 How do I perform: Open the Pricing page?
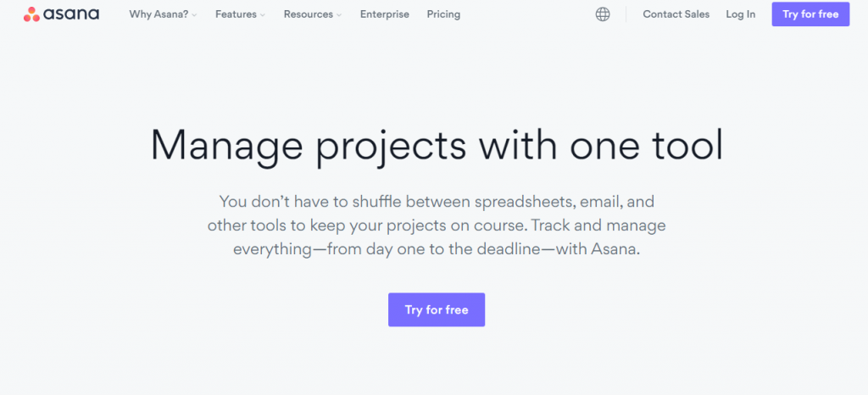[443, 14]
